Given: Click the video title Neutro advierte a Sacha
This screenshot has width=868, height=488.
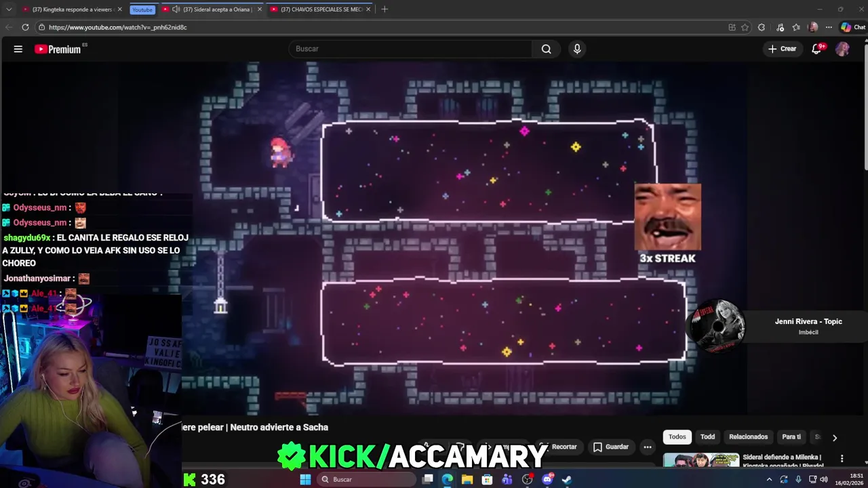Looking at the screenshot, I should click(x=255, y=427).
